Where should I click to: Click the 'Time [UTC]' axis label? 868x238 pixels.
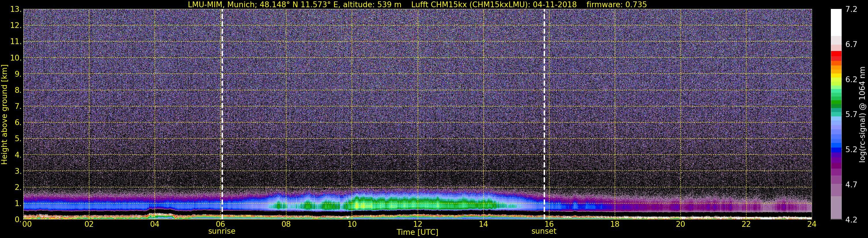(x=417, y=232)
